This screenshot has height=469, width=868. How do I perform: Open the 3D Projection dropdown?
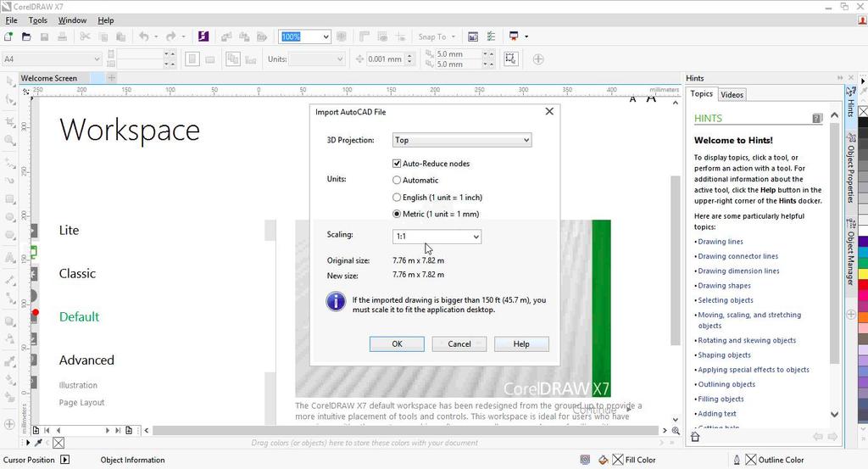tap(462, 140)
